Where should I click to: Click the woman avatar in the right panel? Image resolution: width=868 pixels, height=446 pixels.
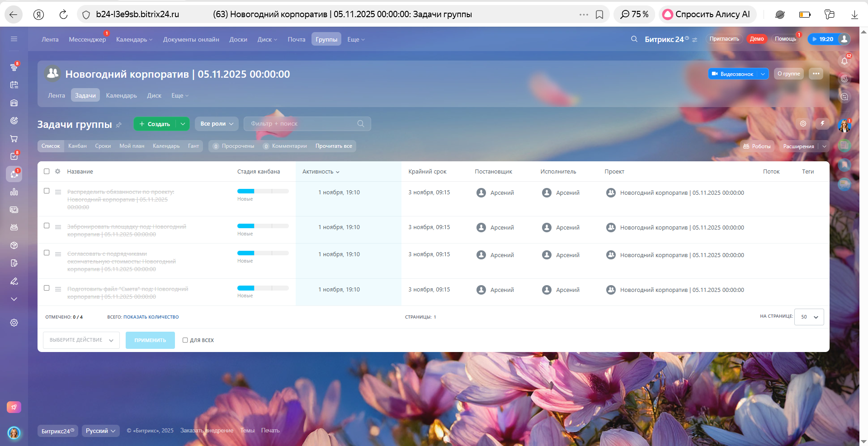tap(844, 126)
